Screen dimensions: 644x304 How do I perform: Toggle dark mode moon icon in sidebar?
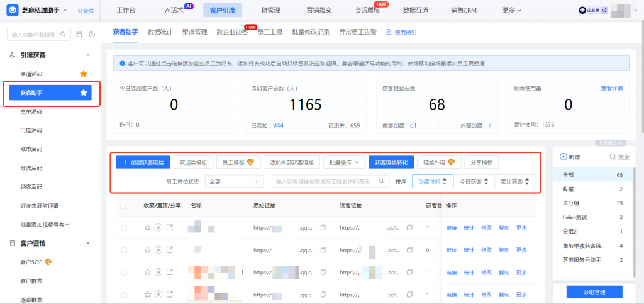tap(92, 34)
